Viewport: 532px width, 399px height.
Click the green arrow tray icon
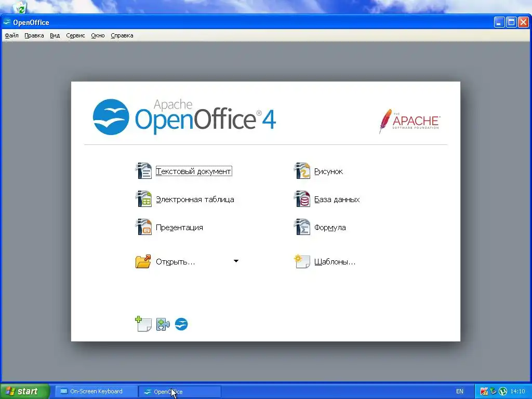494,391
